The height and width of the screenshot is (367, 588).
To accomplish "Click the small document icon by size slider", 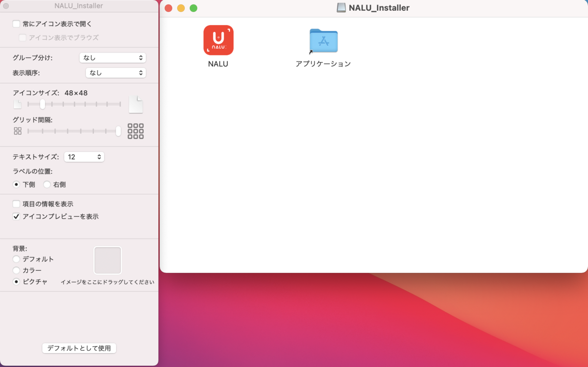I will [18, 104].
